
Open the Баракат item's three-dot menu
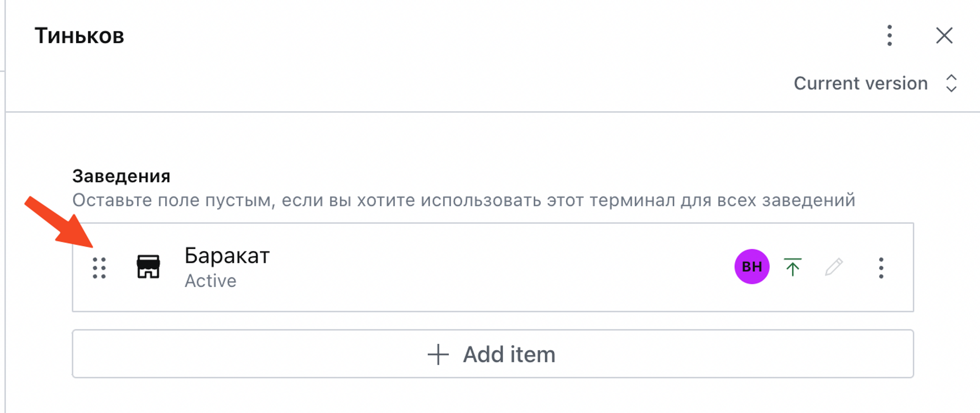pyautogui.click(x=881, y=268)
